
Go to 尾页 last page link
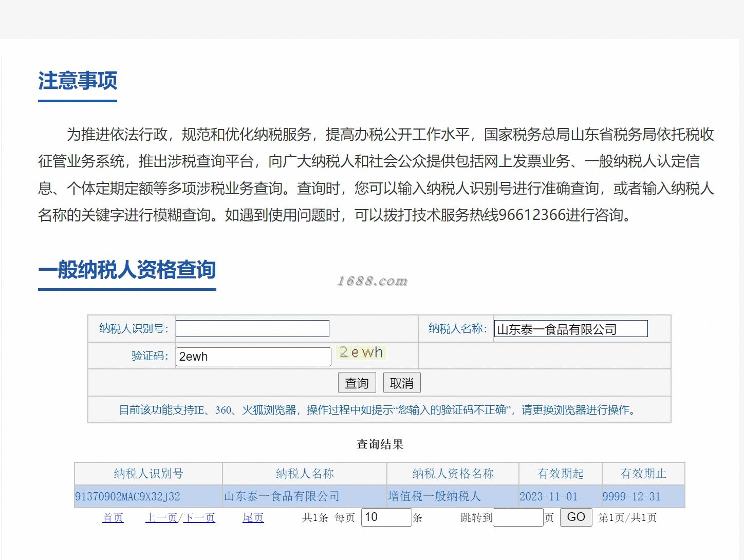(x=253, y=518)
